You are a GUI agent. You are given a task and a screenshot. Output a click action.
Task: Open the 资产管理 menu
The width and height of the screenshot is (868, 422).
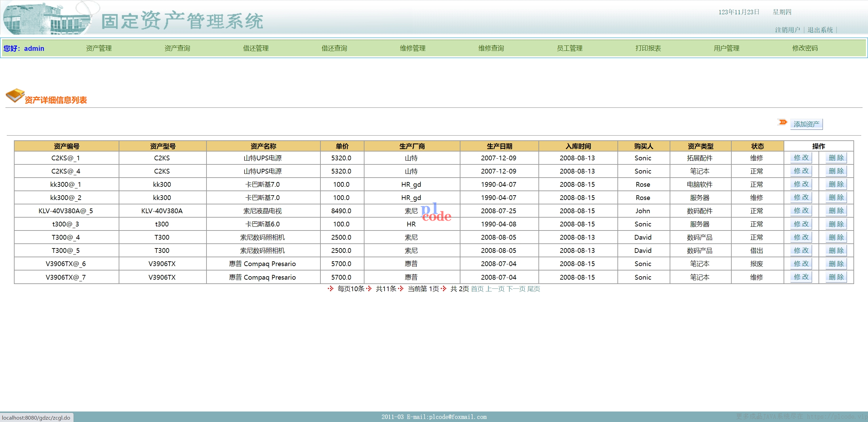tap(99, 48)
